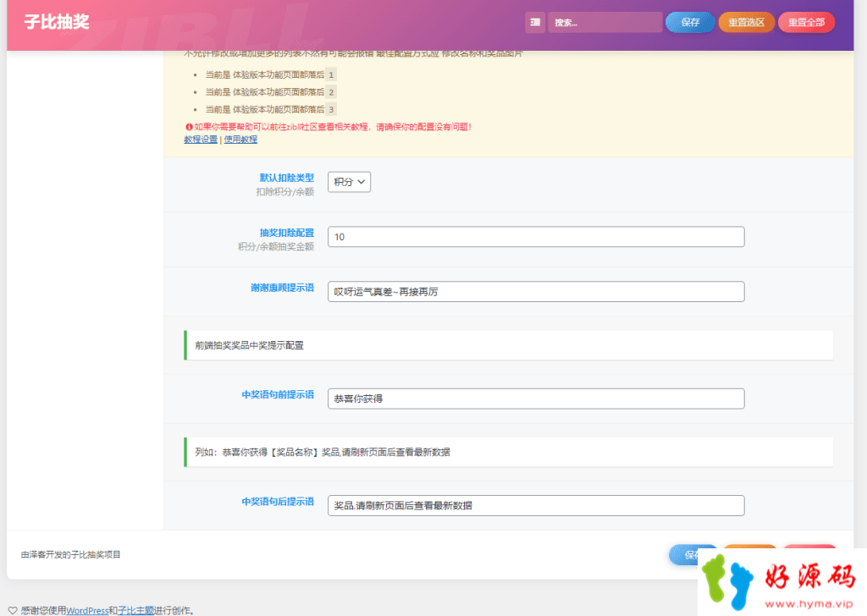Click the 列如：恭喜你获得 example notice
This screenshot has height=616, width=867.
[x=509, y=452]
